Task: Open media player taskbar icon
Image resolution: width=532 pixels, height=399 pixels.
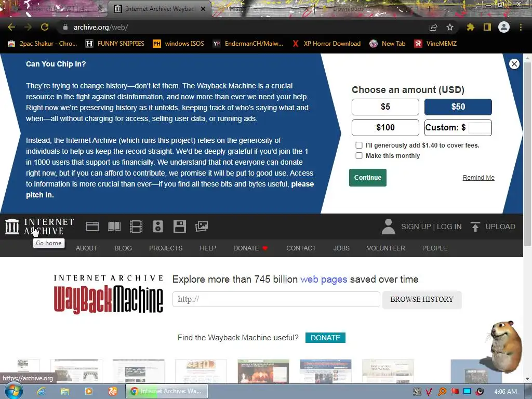Action: pyautogui.click(x=88, y=391)
